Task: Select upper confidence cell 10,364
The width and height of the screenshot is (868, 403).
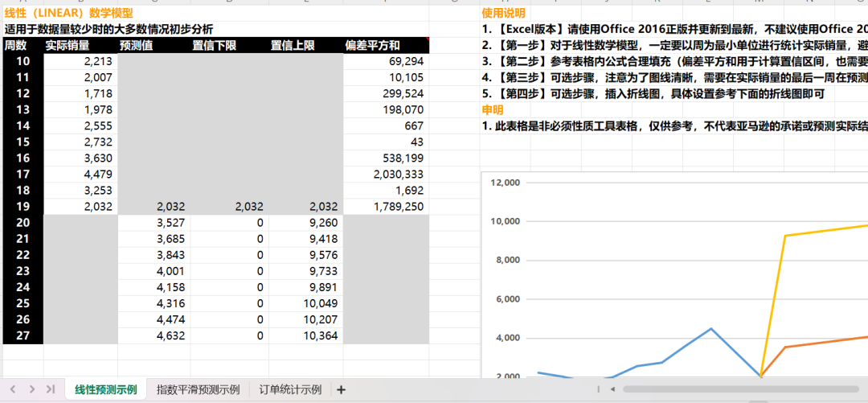Action: [305, 335]
